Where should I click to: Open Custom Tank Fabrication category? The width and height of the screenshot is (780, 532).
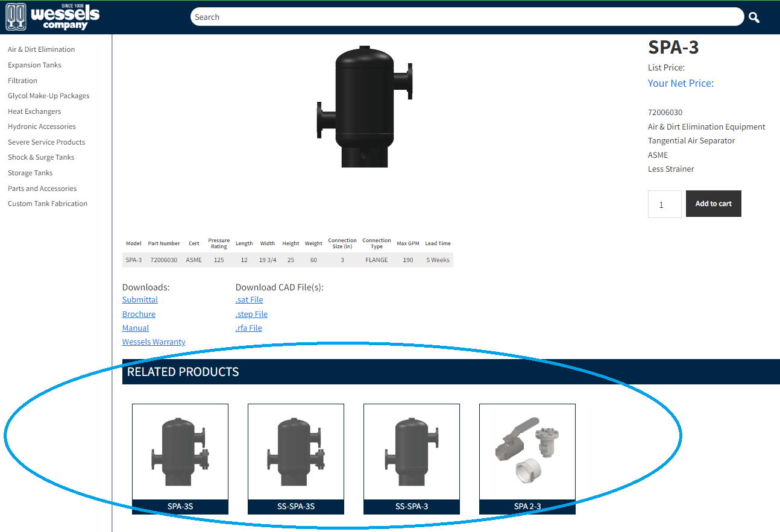point(48,204)
